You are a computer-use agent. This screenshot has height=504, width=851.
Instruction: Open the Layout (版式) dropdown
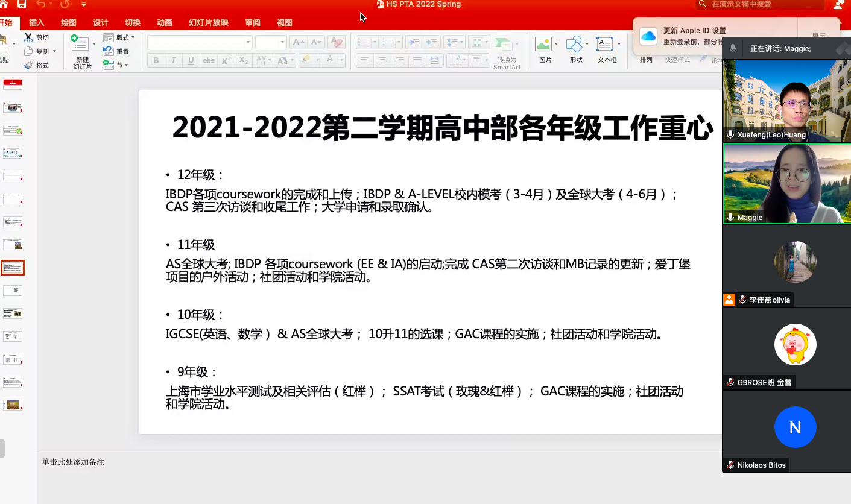click(x=119, y=37)
